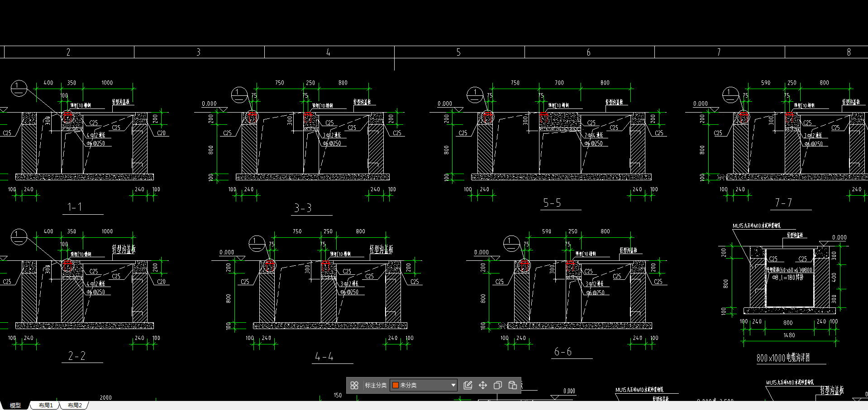Select the 1-1 section title
This screenshot has height=410, width=868.
[x=75, y=207]
